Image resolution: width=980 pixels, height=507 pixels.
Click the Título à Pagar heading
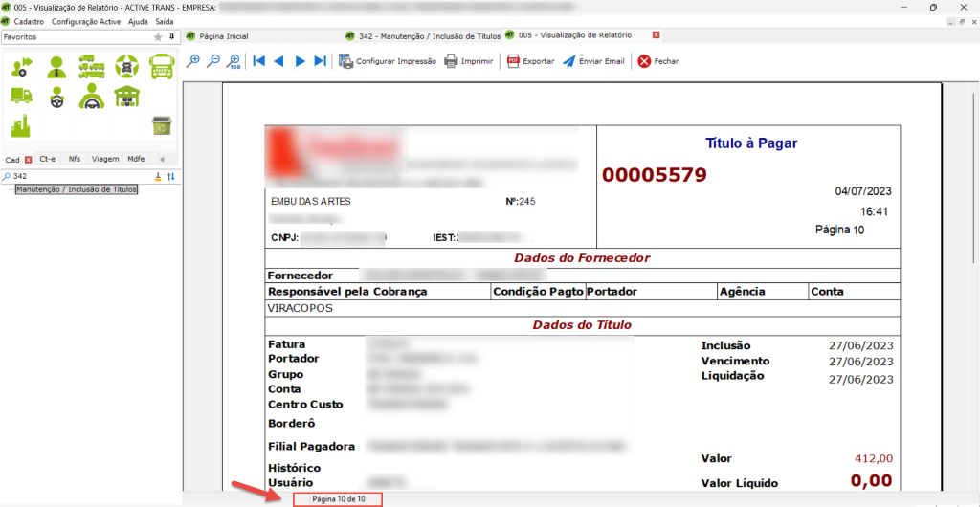[x=750, y=143]
